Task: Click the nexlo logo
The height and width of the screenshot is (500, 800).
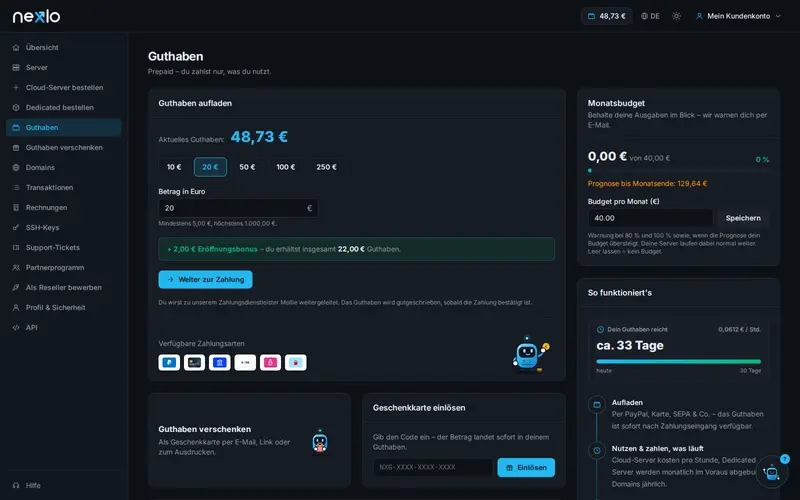Action: (36, 16)
